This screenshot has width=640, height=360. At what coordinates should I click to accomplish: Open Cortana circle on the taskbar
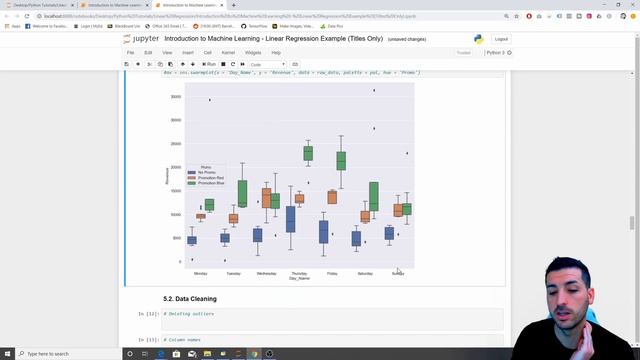[x=130, y=353]
